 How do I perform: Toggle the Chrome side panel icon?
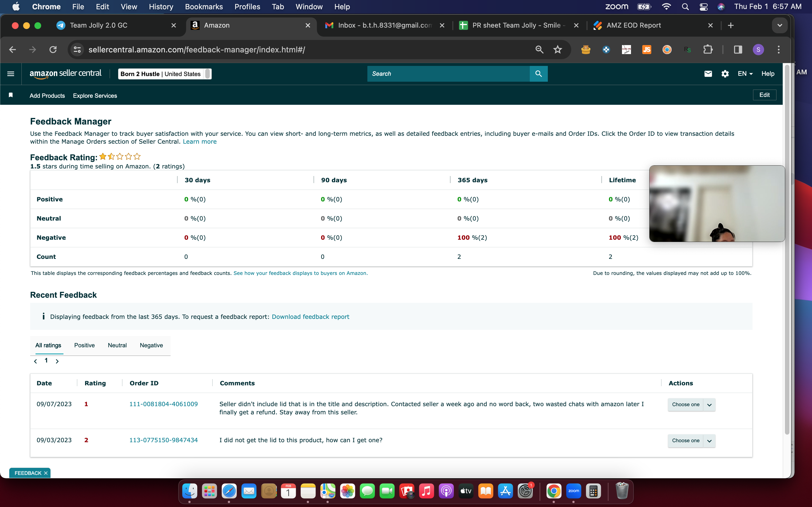(x=738, y=50)
